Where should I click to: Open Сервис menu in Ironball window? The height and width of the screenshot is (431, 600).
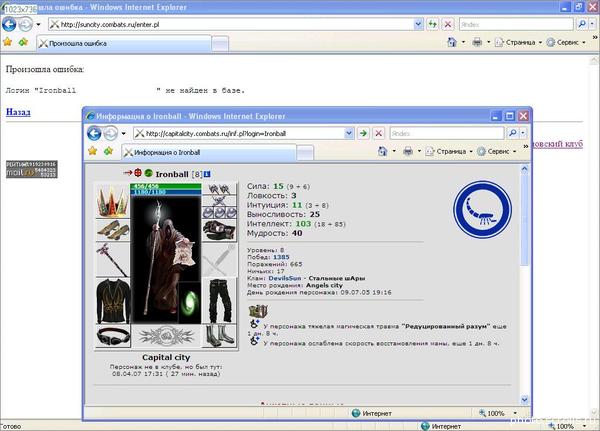[497, 152]
